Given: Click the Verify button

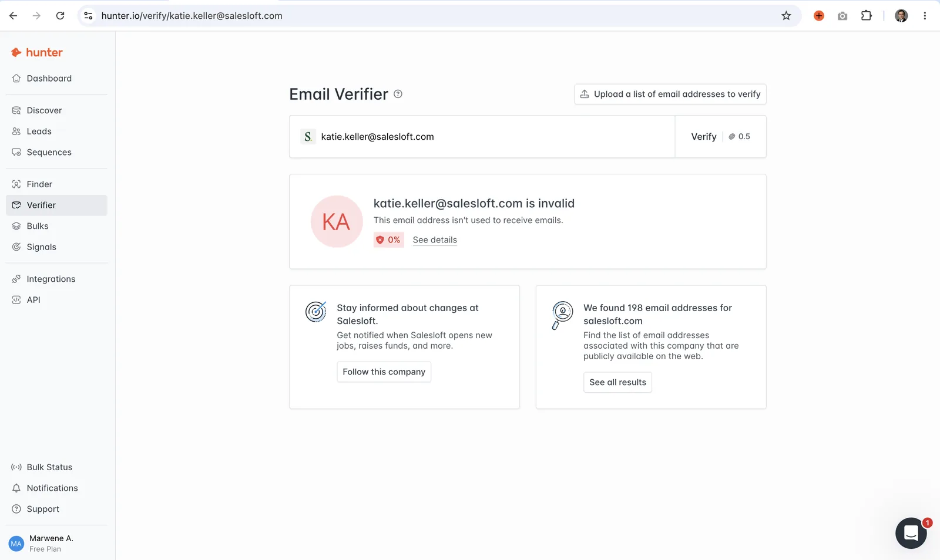Looking at the screenshot, I should (x=704, y=137).
